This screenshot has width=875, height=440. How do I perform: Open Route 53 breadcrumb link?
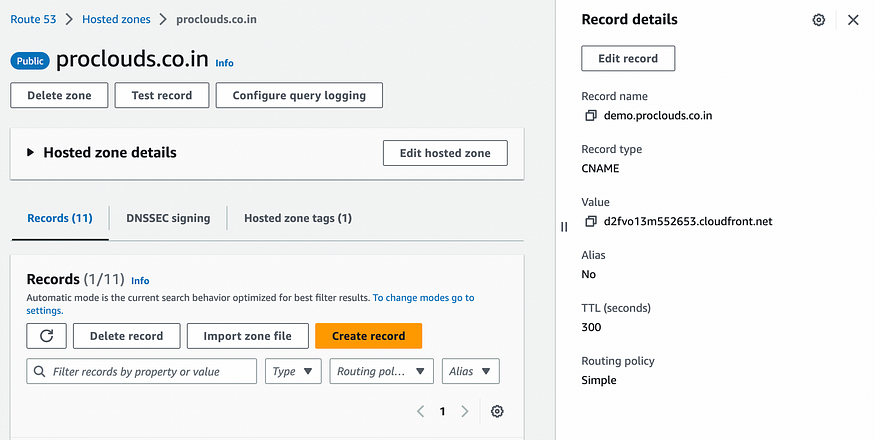point(33,19)
